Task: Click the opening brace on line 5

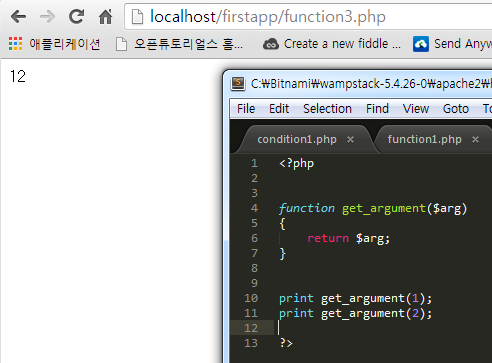Action: click(282, 223)
